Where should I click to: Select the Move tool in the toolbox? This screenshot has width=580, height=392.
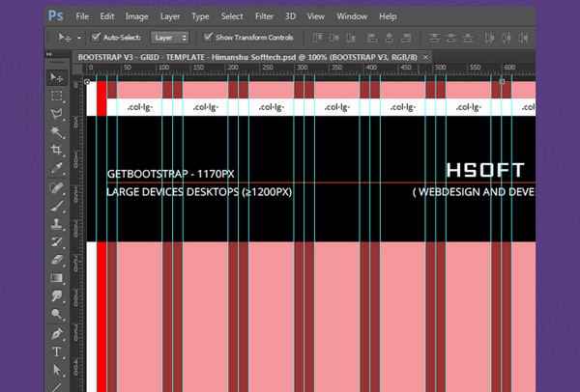click(x=57, y=77)
